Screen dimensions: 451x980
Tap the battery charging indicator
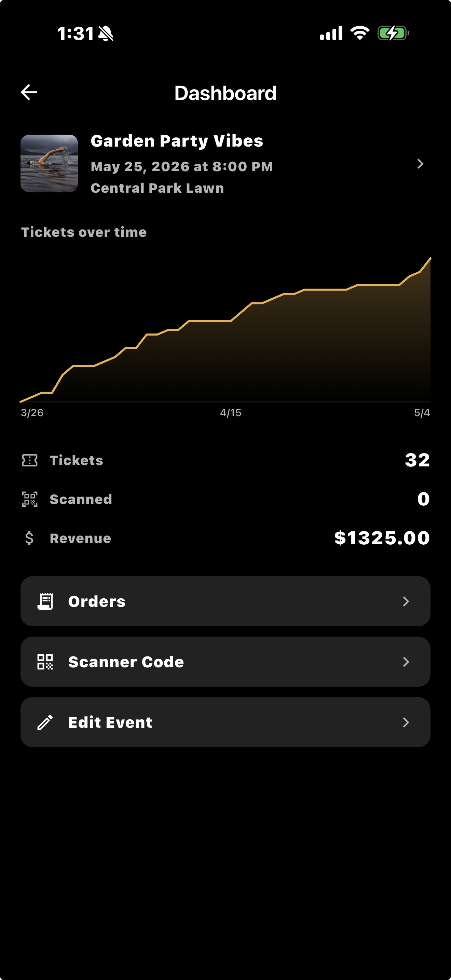[x=393, y=33]
